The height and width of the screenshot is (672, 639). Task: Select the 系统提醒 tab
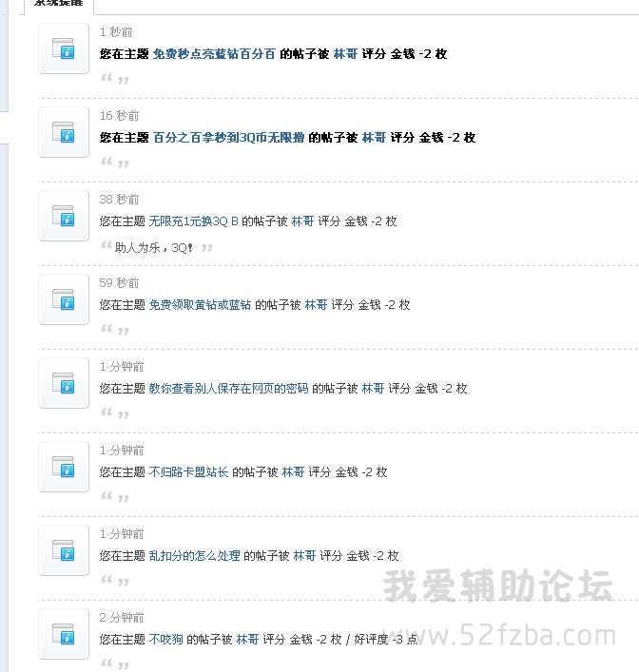click(59, 5)
